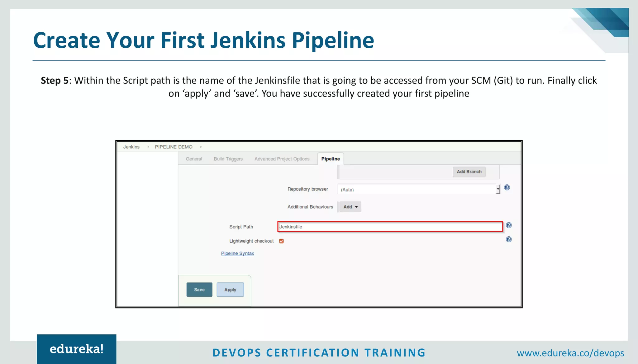This screenshot has height=364, width=638.
Task: Expand the Additional Behaviours Add dropdown
Action: coord(350,207)
